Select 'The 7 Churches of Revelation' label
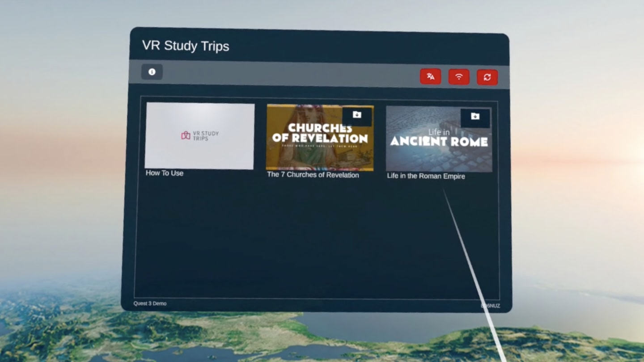 click(x=313, y=175)
